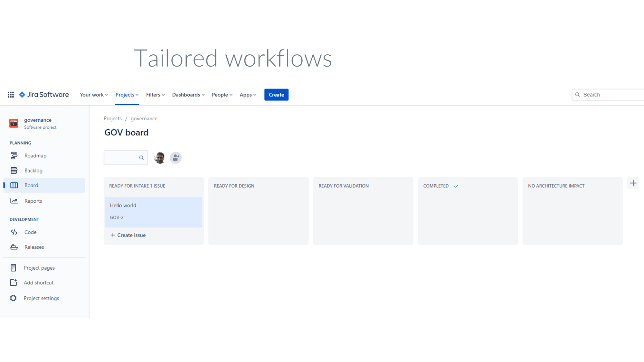Click the Jira Software logo
This screenshot has height=362, width=644.
44,95
